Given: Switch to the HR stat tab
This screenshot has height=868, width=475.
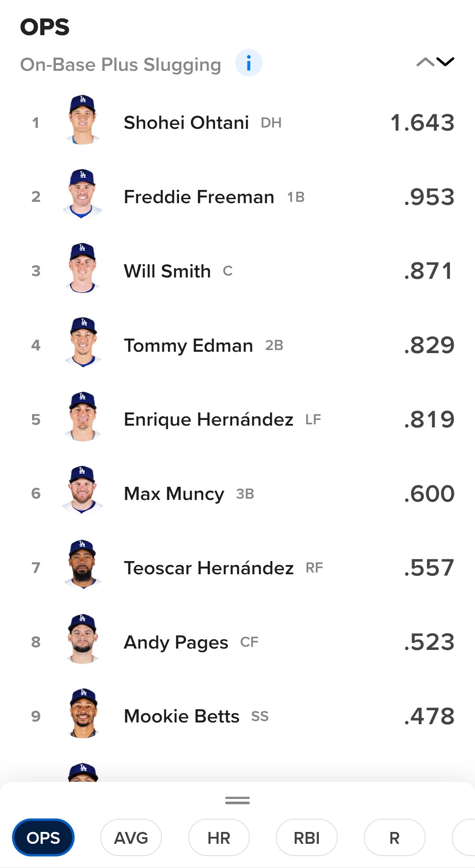Looking at the screenshot, I should point(219,838).
